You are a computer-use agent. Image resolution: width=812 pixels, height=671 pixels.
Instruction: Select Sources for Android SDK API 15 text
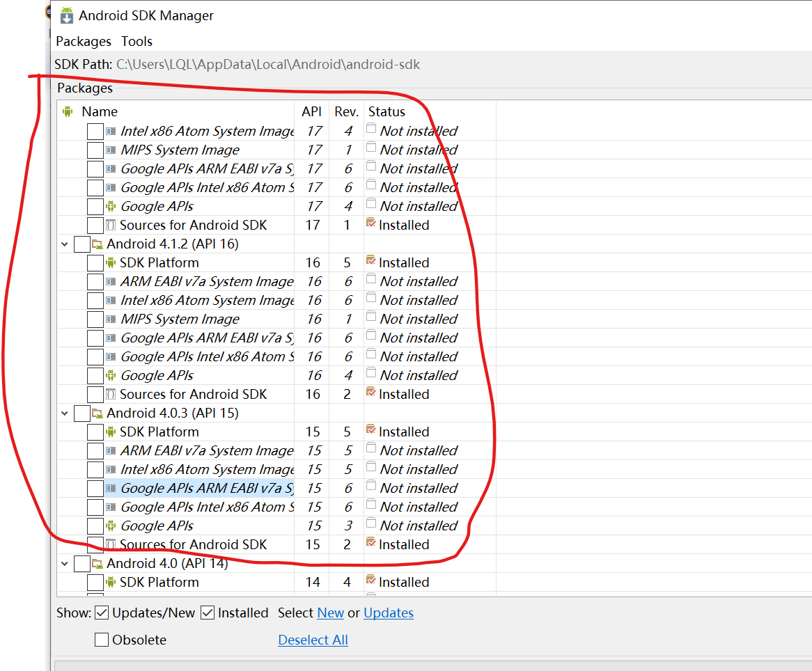(x=193, y=545)
